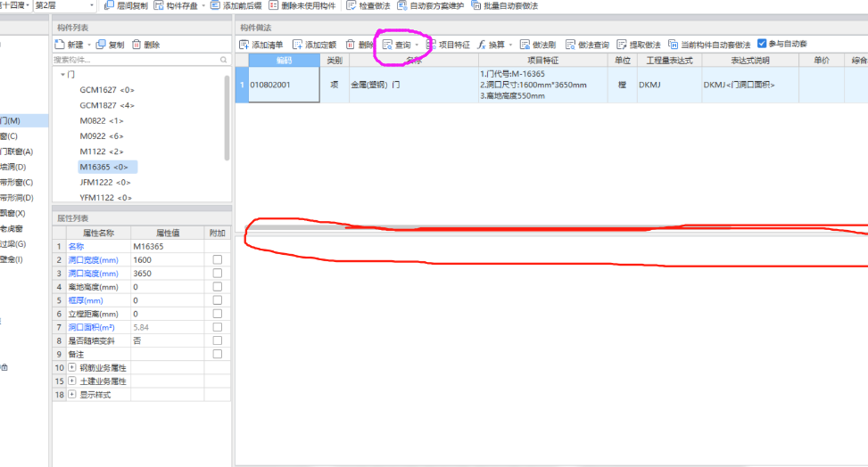Select M1122 in component tree
Viewport: 868px width, 467px height.
(102, 152)
